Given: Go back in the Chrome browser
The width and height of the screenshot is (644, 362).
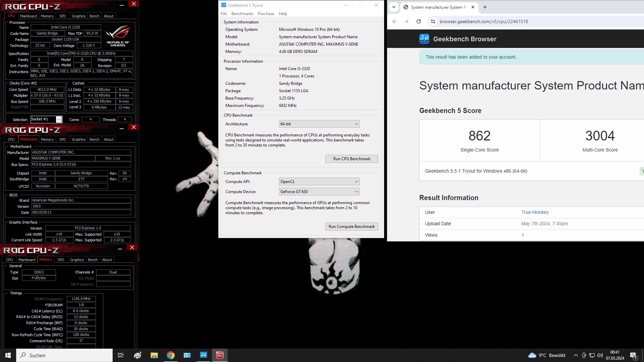Looking at the screenshot, I should [x=394, y=21].
